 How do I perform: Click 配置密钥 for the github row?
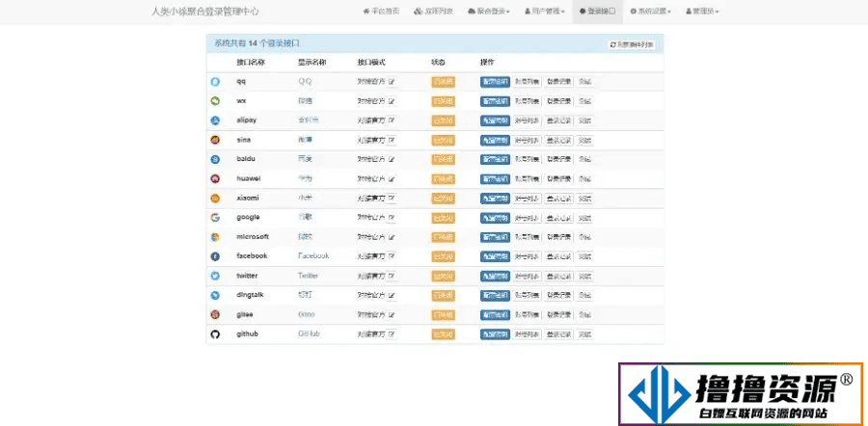coord(495,334)
